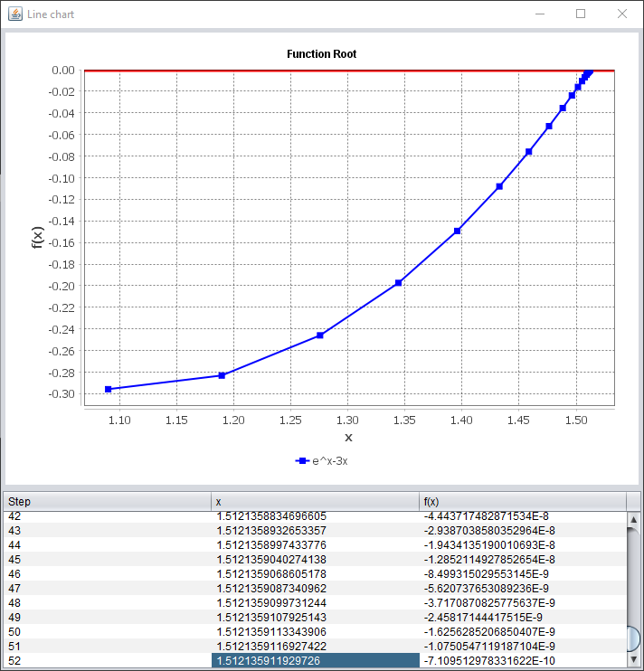Click the Java app icon in title bar
The height and width of the screenshot is (671, 644).
click(15, 14)
